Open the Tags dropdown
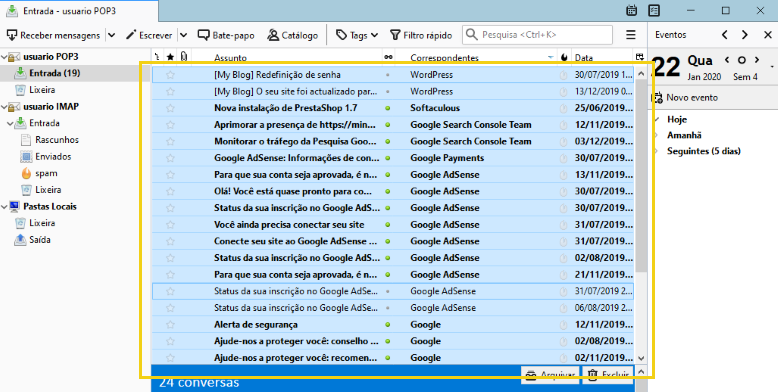 tap(357, 35)
